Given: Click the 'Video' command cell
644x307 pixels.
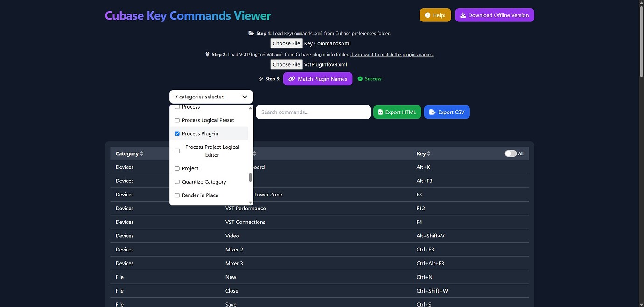Looking at the screenshot, I should [232, 236].
